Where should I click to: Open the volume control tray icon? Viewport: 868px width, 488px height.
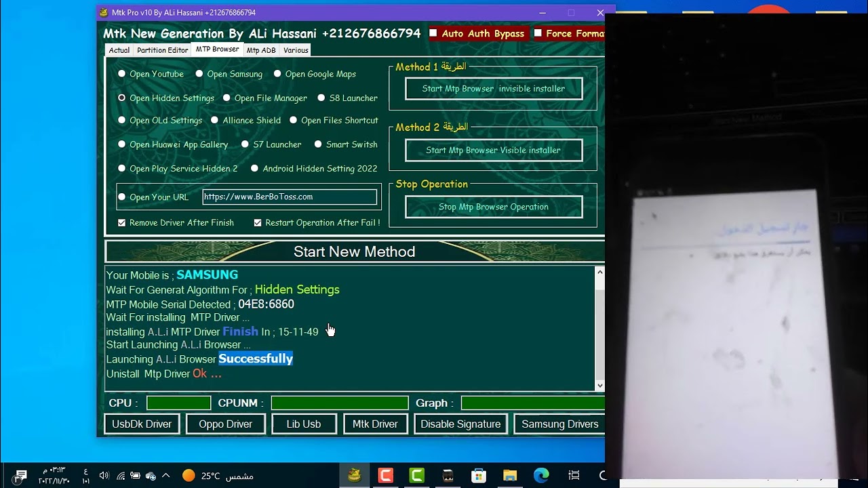click(104, 476)
